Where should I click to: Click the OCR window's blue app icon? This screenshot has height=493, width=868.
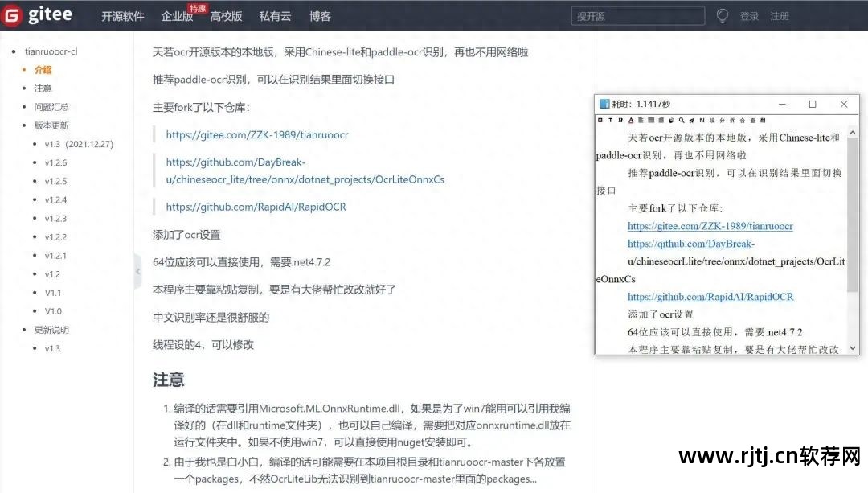coord(604,104)
